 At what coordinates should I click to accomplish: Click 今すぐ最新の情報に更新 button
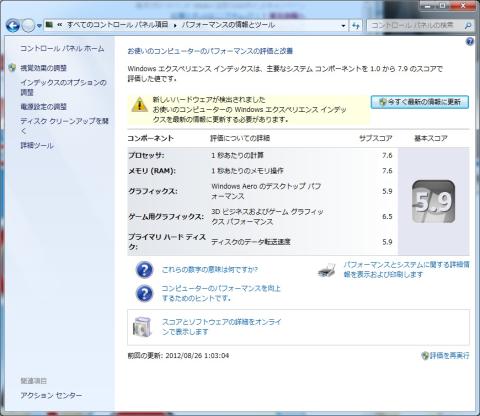pos(420,102)
